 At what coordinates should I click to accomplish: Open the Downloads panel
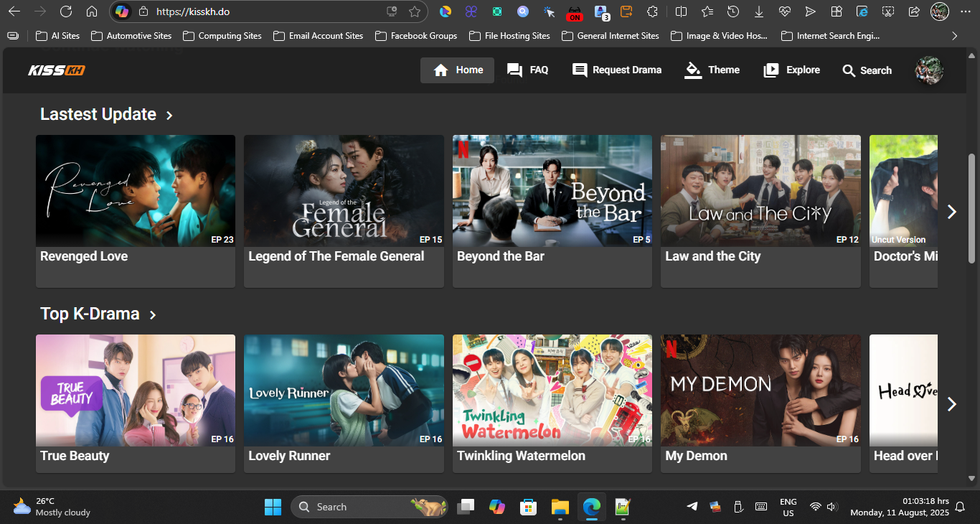[x=759, y=11]
